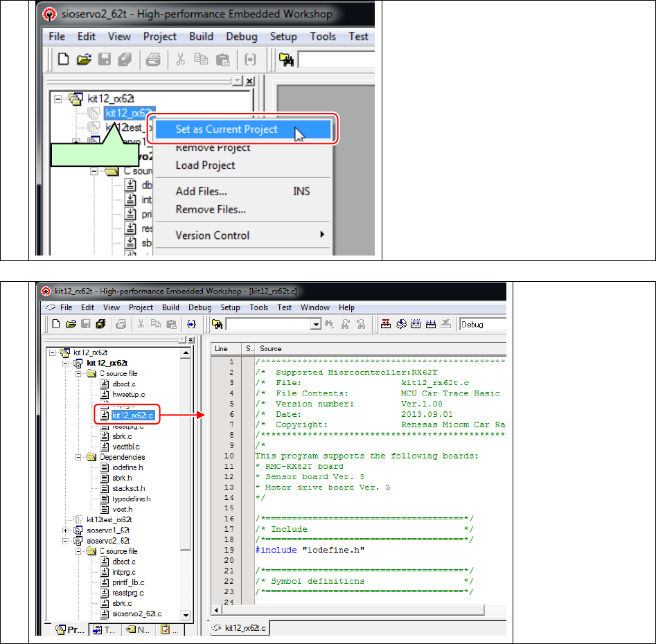Image resolution: width=656 pixels, height=644 pixels.
Task: Close workspace pane in sioservo2_62t window
Action: click(x=250, y=81)
